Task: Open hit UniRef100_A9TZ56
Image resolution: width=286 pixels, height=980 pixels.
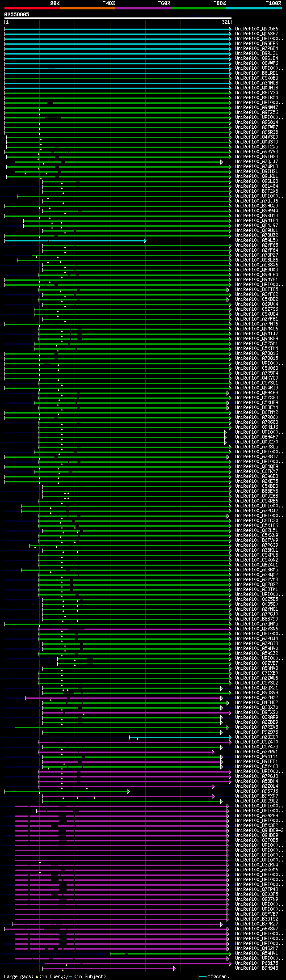Action: [257, 113]
